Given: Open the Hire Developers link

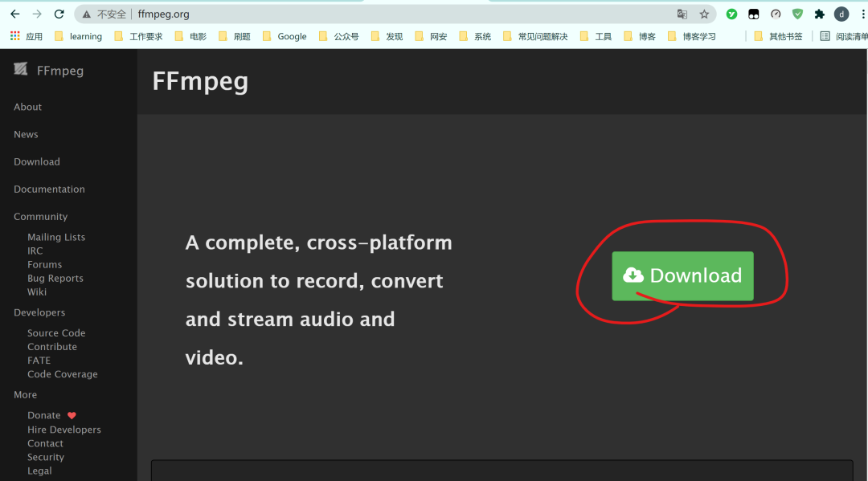Looking at the screenshot, I should 64,430.
